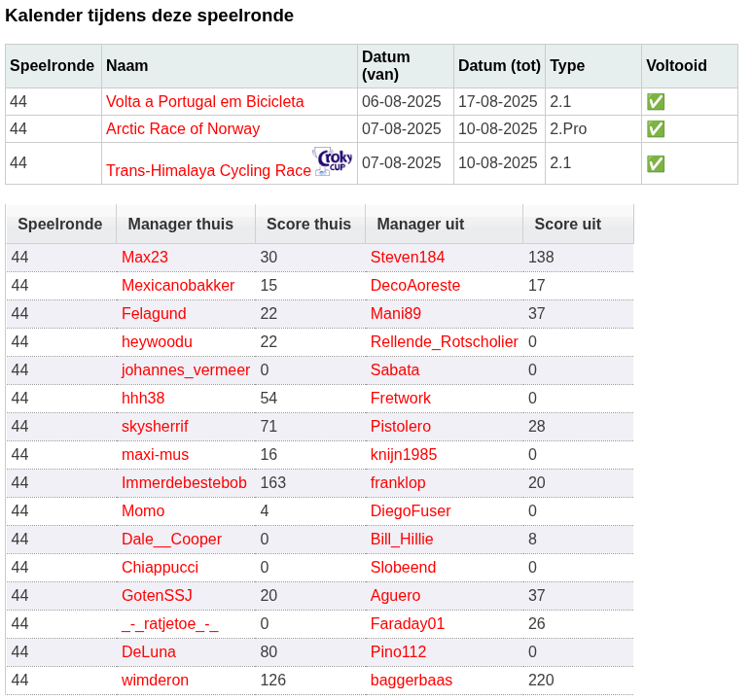Click the green checkmark for Trans-Himalaya Cycling Race
This screenshot has height=700, width=752.
[x=656, y=164]
